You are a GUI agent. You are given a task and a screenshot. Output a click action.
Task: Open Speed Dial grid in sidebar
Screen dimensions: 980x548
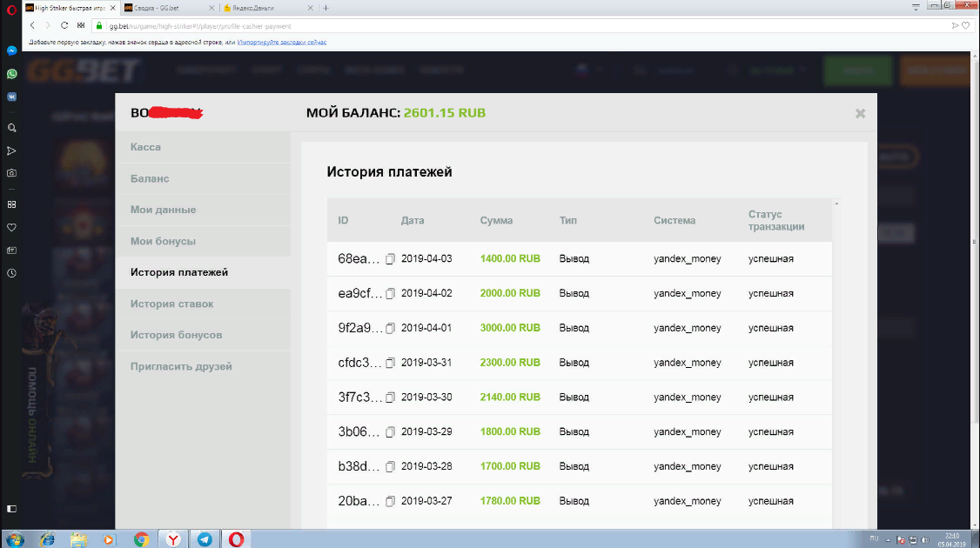(11, 204)
